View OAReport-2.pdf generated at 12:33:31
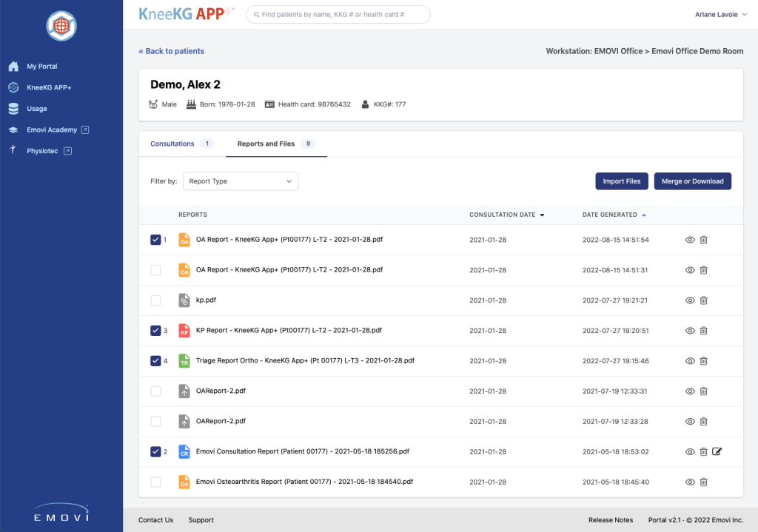Image resolution: width=758 pixels, height=532 pixels. pos(690,391)
